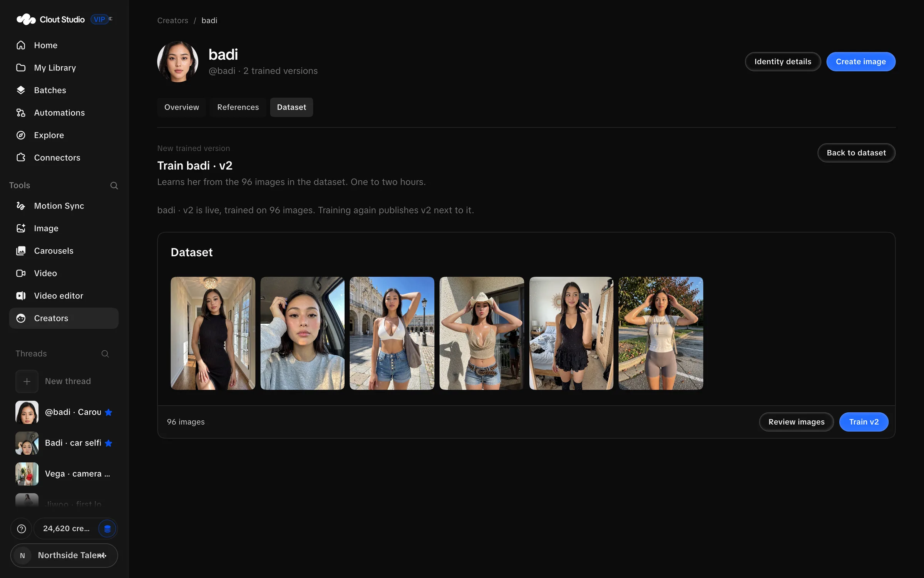Search tools with the magnifier icon
Viewport: 924px width, 578px height.
coord(114,186)
